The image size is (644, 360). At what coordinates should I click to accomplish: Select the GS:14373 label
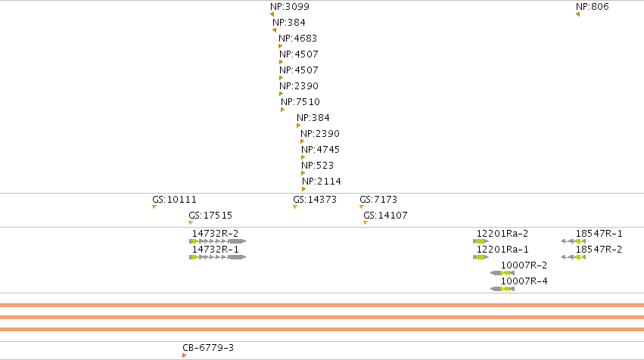pyautogui.click(x=315, y=200)
